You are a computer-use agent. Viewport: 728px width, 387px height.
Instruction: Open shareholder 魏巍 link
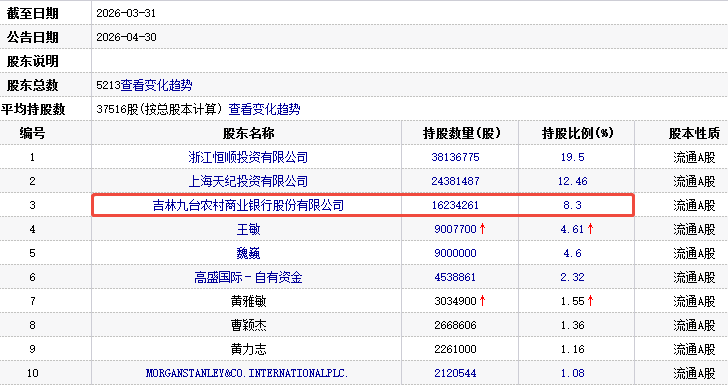(x=248, y=253)
